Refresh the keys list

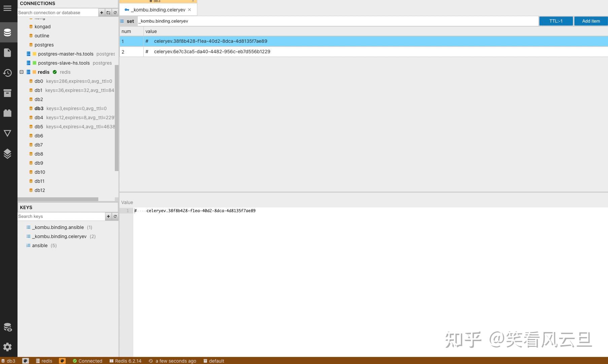tap(115, 216)
